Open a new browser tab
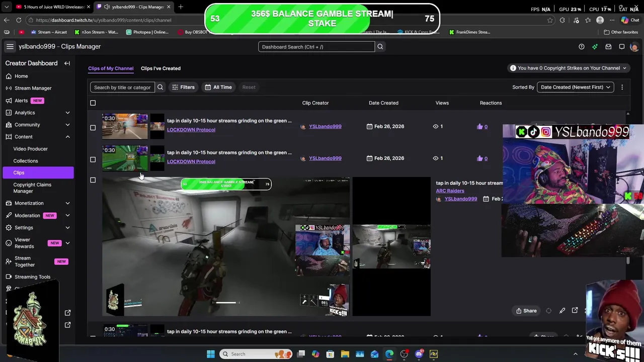644x362 pixels. (x=181, y=7)
